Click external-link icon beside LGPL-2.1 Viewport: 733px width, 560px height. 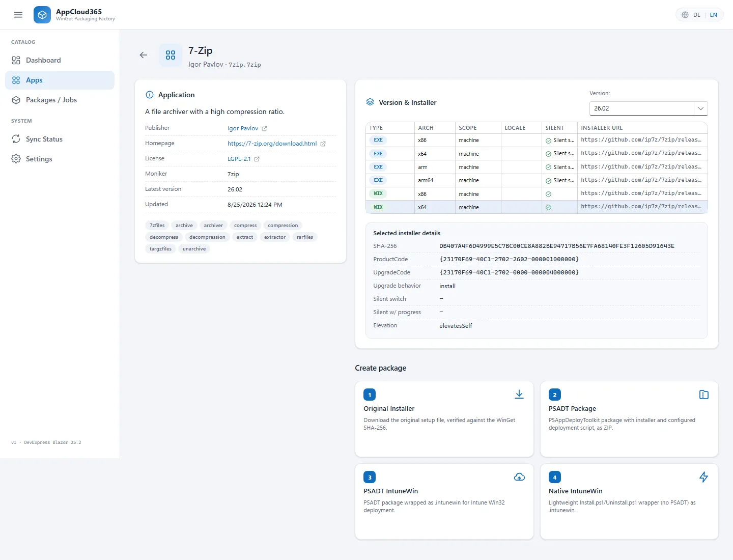click(x=257, y=159)
